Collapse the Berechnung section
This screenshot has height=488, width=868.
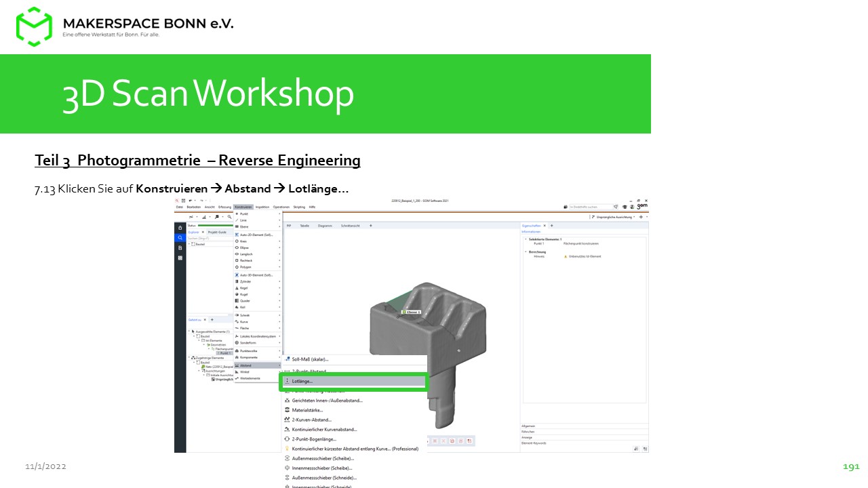(x=526, y=252)
